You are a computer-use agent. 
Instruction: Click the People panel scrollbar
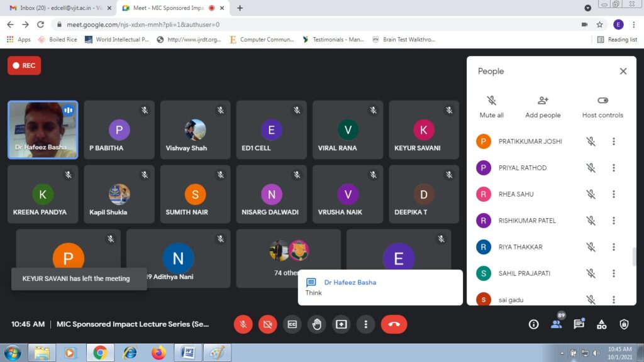[x=634, y=256]
